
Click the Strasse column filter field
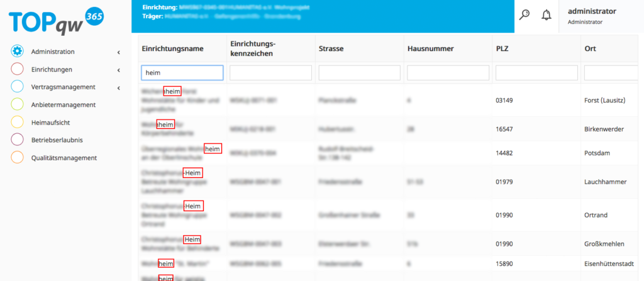359,73
